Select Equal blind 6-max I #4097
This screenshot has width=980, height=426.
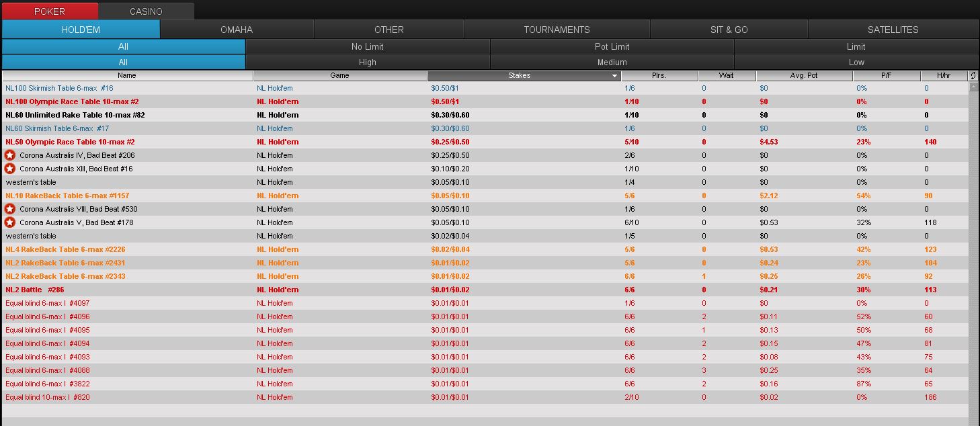(x=485, y=303)
